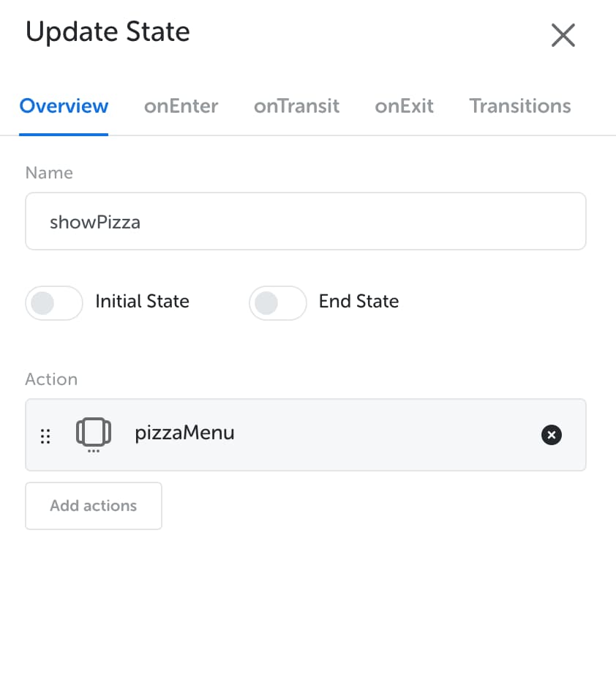Click the carousel icon beside pizzaMenu
Image resolution: width=616 pixels, height=678 pixels.
tap(94, 435)
